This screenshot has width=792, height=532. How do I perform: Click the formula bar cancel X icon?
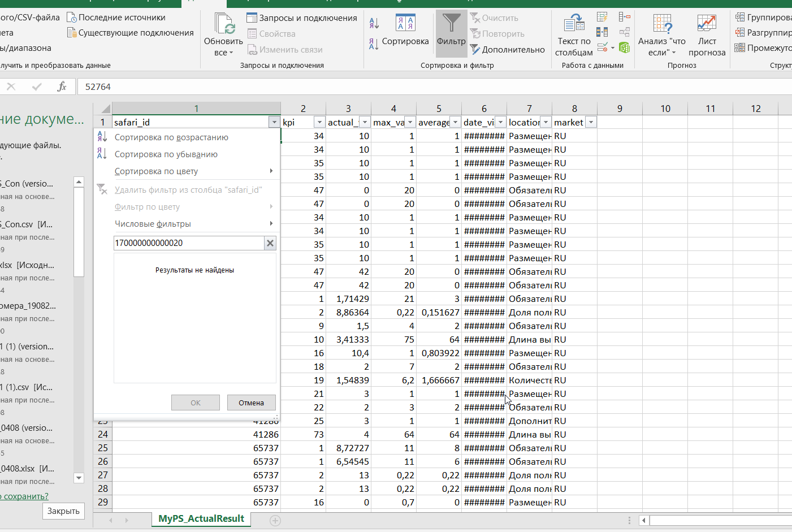(x=11, y=86)
